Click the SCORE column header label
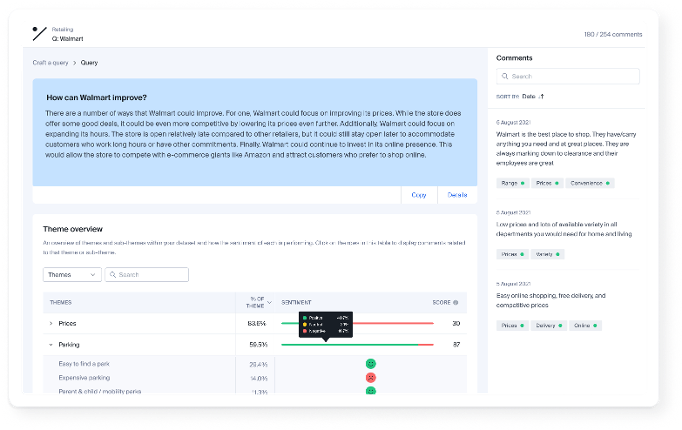 point(441,303)
